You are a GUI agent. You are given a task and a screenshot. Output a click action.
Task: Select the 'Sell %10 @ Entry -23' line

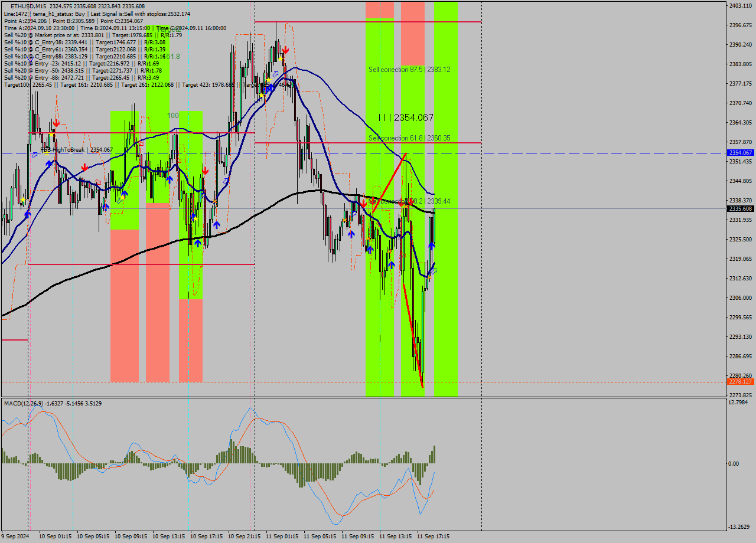(x=82, y=63)
